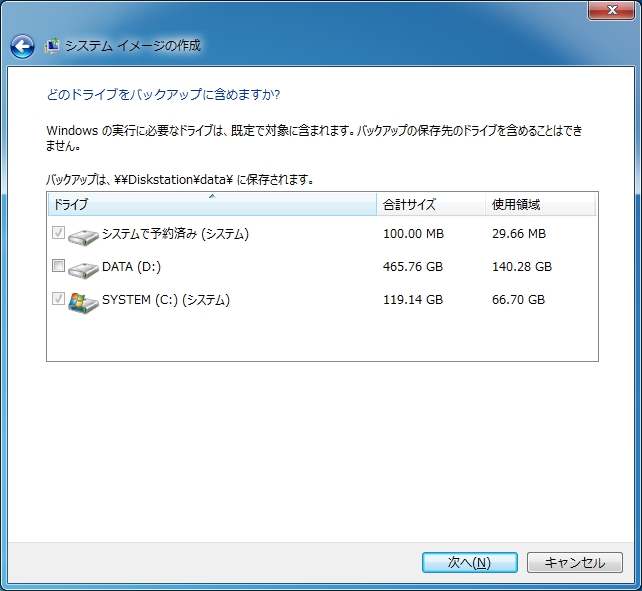The width and height of the screenshot is (642, 591).
Task: Click the 465.76 GB total size cell
Action: pos(413,267)
